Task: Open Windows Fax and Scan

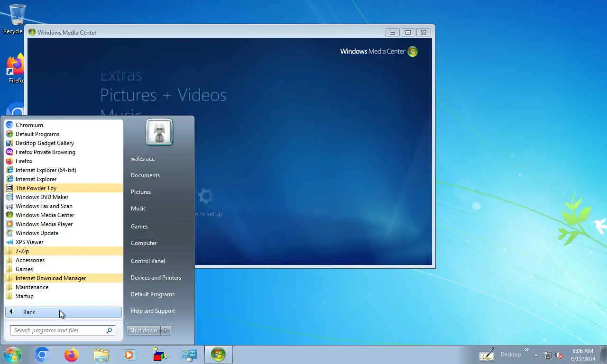Action: (x=64, y=206)
